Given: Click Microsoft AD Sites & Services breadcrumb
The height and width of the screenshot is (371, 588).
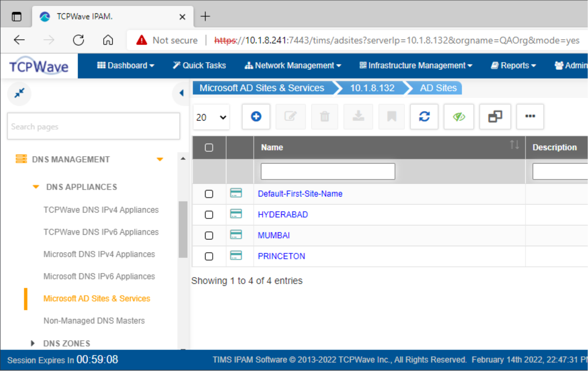Looking at the screenshot, I should 262,88.
